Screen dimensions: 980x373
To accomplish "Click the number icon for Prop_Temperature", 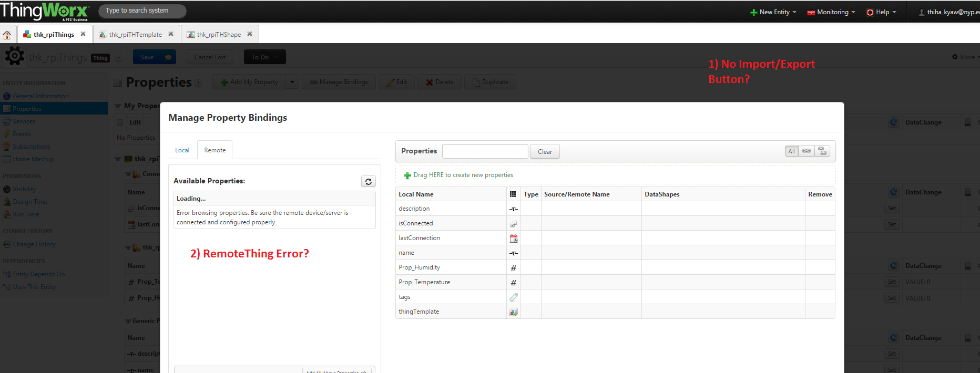I will 514,283.
